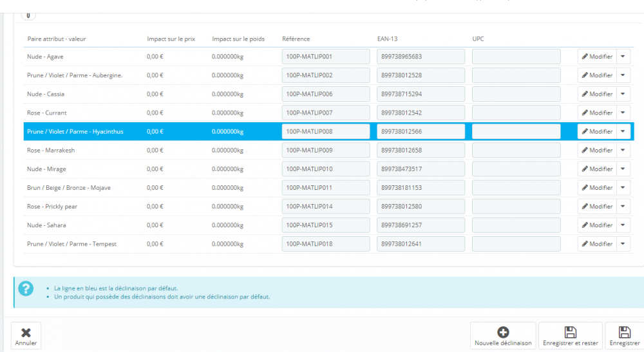Click EAN-13 field 899738012658
The height and width of the screenshot is (352, 644).
coord(421,150)
